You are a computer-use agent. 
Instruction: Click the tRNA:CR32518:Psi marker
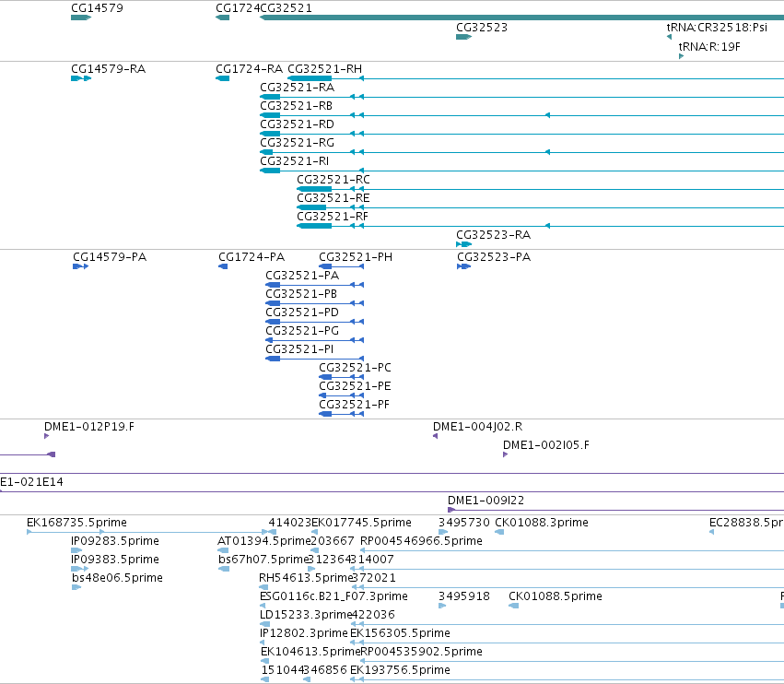click(x=669, y=37)
